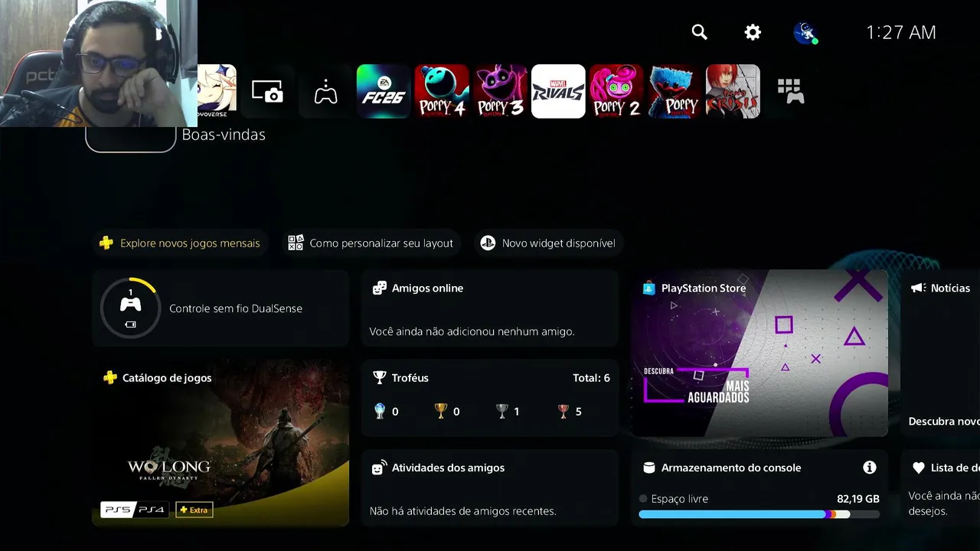The image size is (980, 551).
Task: Click 'Não há atividades de amigos recentes.' text
Action: click(x=462, y=511)
